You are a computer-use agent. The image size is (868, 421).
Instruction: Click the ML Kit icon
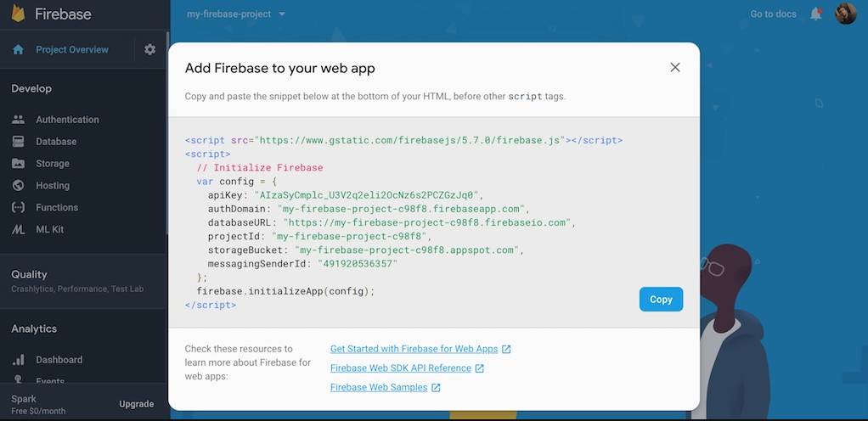coord(19,229)
